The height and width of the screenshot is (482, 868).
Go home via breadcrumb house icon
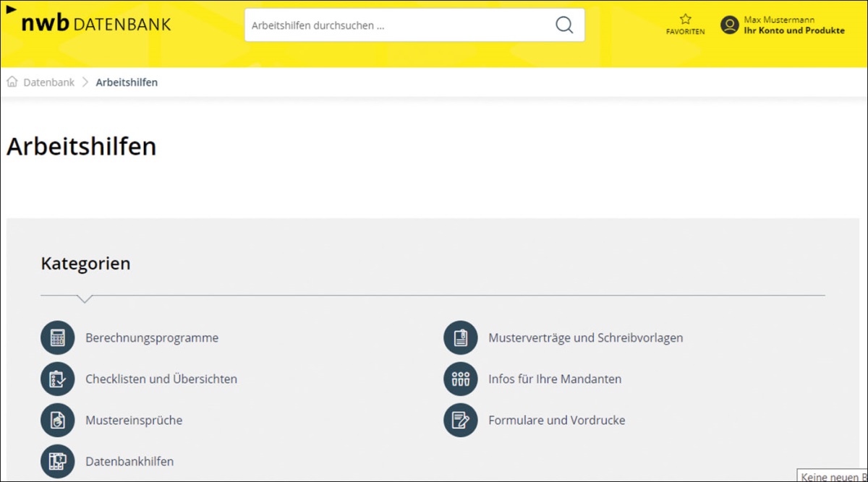click(12, 82)
